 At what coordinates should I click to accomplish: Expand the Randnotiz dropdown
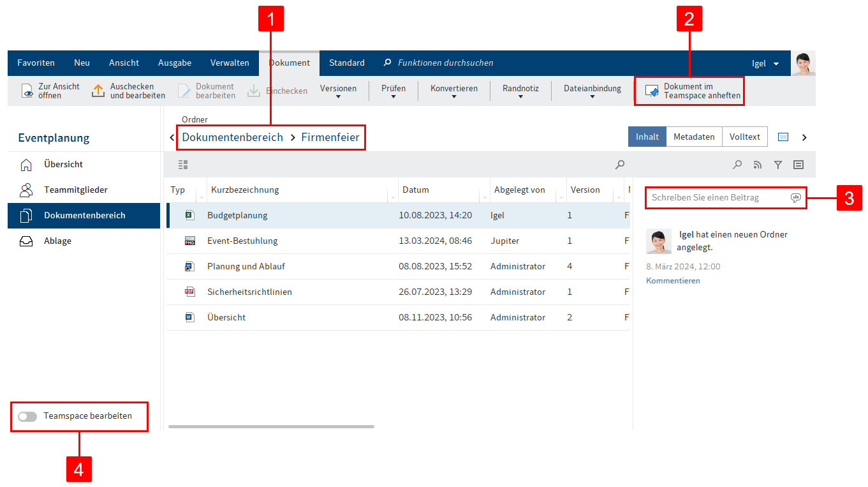tap(520, 91)
